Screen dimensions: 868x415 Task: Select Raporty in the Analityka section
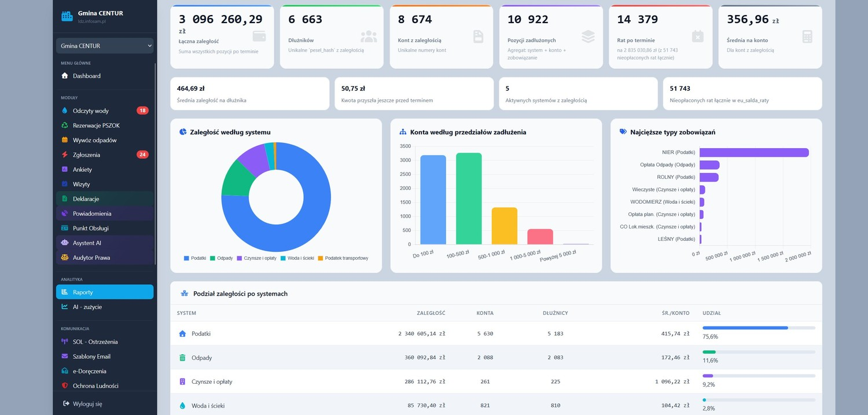point(105,292)
